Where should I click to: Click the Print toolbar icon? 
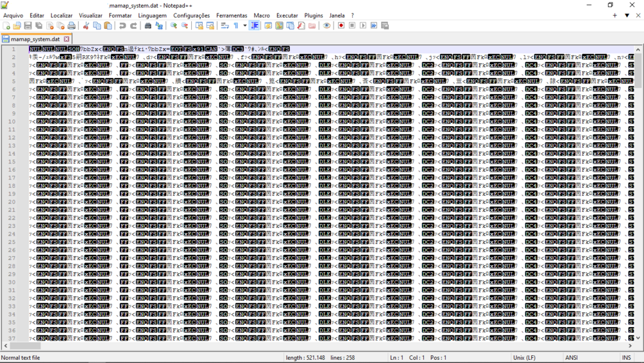pos(71,26)
